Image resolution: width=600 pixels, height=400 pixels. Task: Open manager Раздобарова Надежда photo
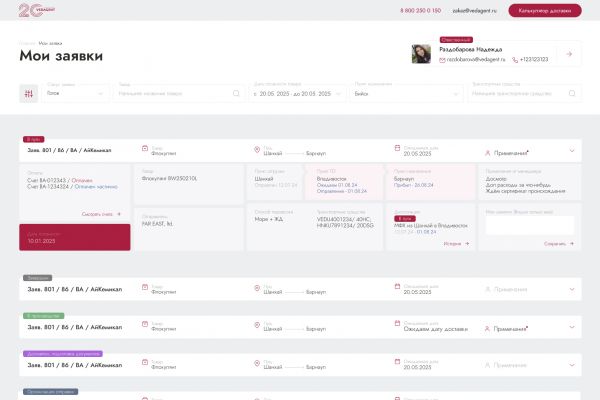click(x=421, y=54)
